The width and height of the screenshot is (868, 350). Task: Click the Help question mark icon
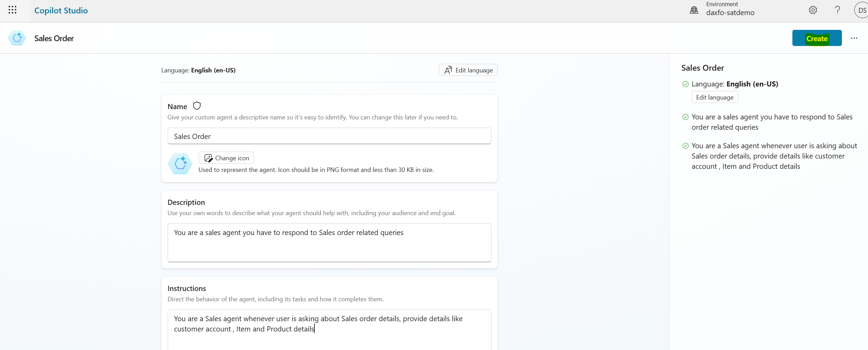[837, 10]
